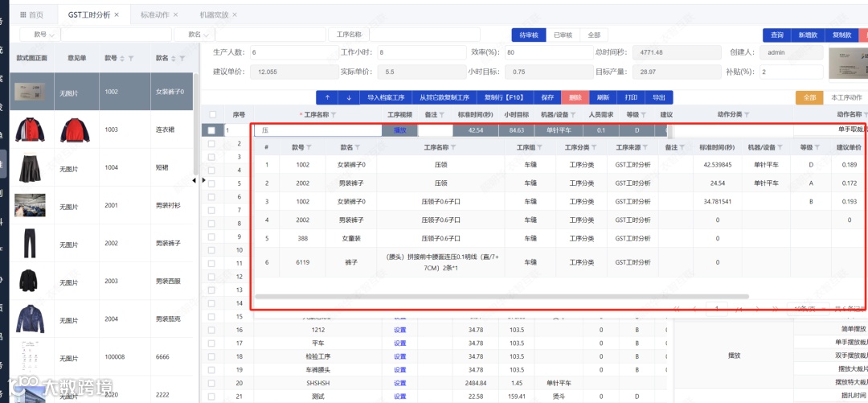Sort the left list by 款名
The height and width of the screenshot is (403, 868).
(174, 58)
